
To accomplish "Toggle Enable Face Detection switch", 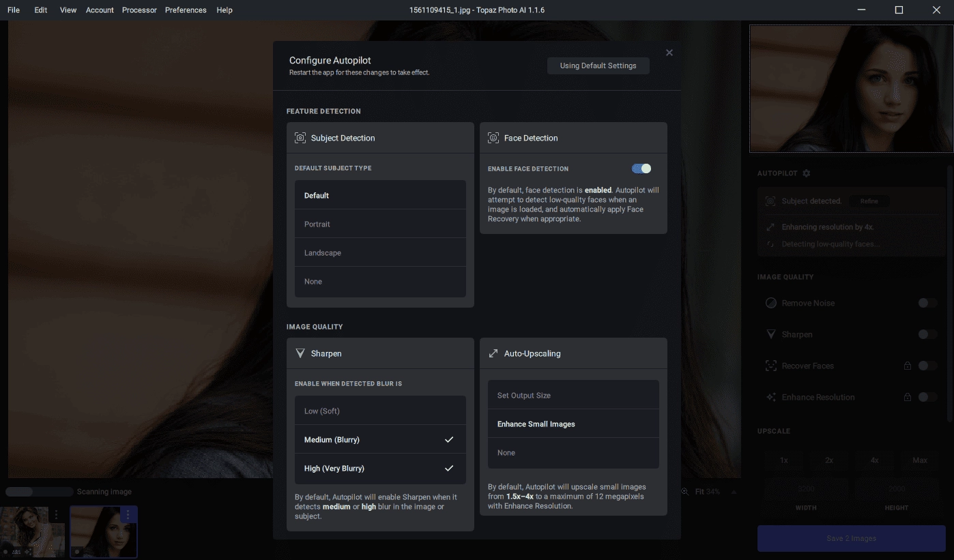I will click(641, 168).
